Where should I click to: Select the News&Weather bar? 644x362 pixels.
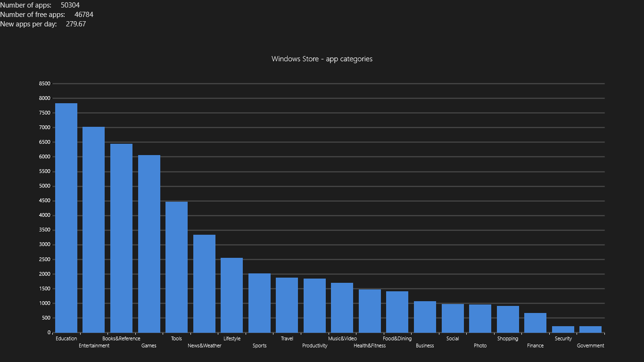204,283
